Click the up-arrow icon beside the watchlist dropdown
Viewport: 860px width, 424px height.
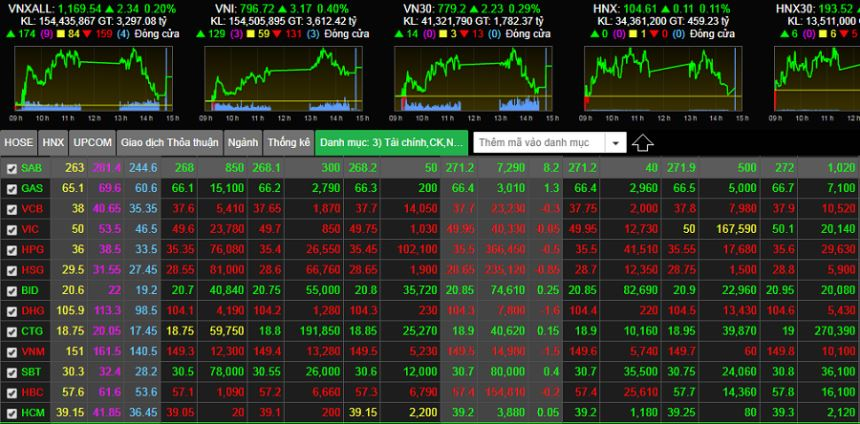point(643,143)
